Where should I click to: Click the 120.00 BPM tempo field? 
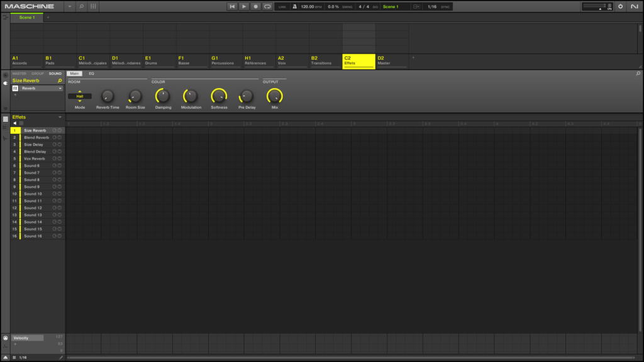click(308, 6)
